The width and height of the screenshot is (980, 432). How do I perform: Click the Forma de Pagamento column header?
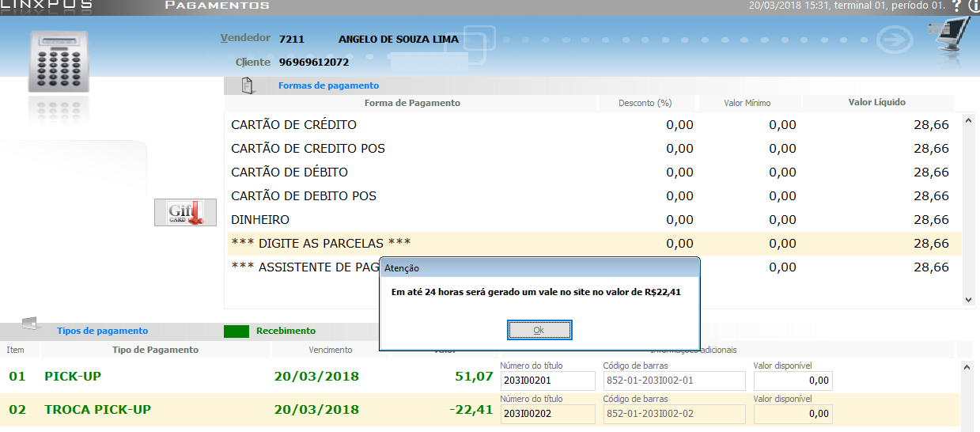(x=412, y=103)
